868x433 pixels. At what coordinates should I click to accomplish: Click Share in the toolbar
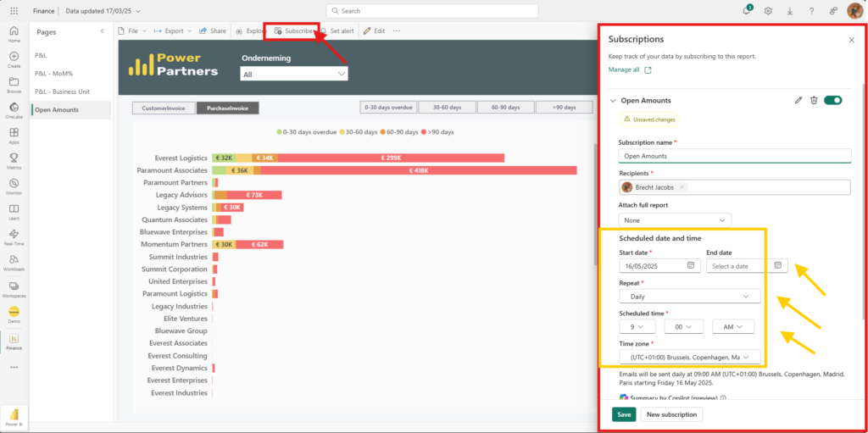pos(213,31)
